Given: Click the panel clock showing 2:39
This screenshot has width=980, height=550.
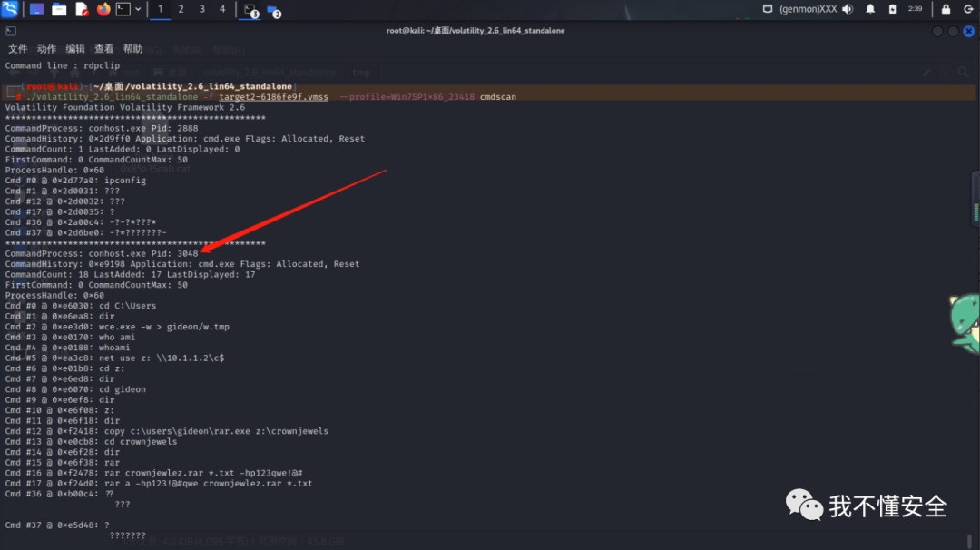Looking at the screenshot, I should [x=915, y=9].
